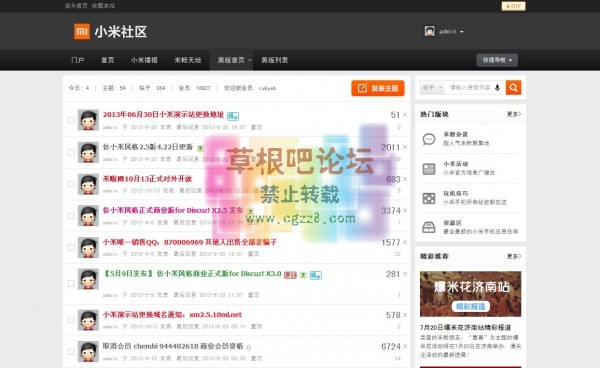Expand 更多 next to 热门版块
600x368 pixels.
pyautogui.click(x=514, y=114)
